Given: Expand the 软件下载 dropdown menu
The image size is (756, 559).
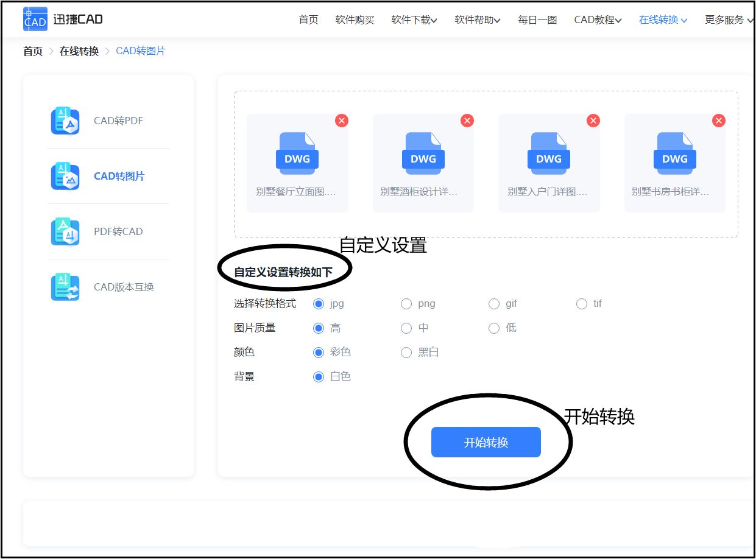Looking at the screenshot, I should 414,19.
